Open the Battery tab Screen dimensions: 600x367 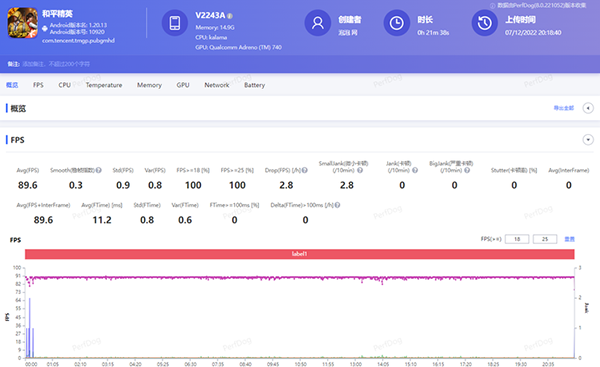click(x=254, y=85)
